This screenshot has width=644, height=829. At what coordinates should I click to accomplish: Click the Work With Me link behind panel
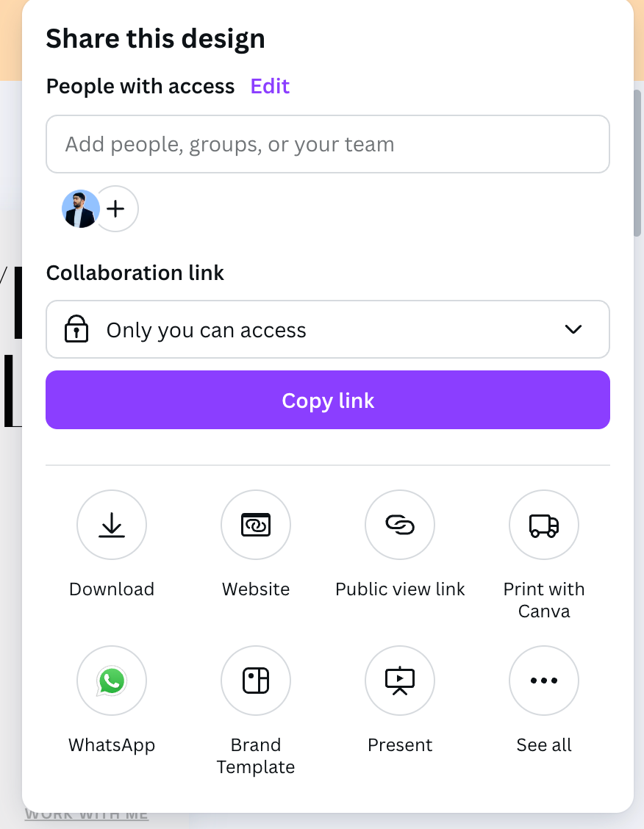coord(87,815)
